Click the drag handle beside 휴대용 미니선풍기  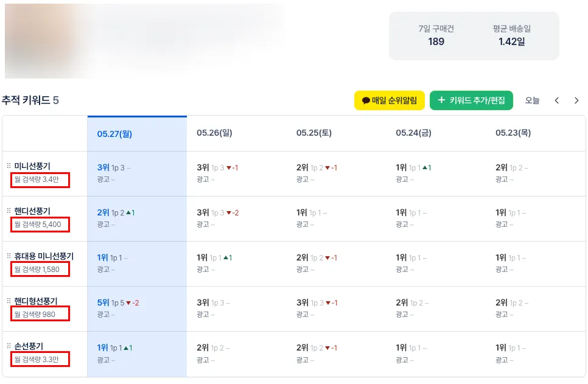click(9, 256)
